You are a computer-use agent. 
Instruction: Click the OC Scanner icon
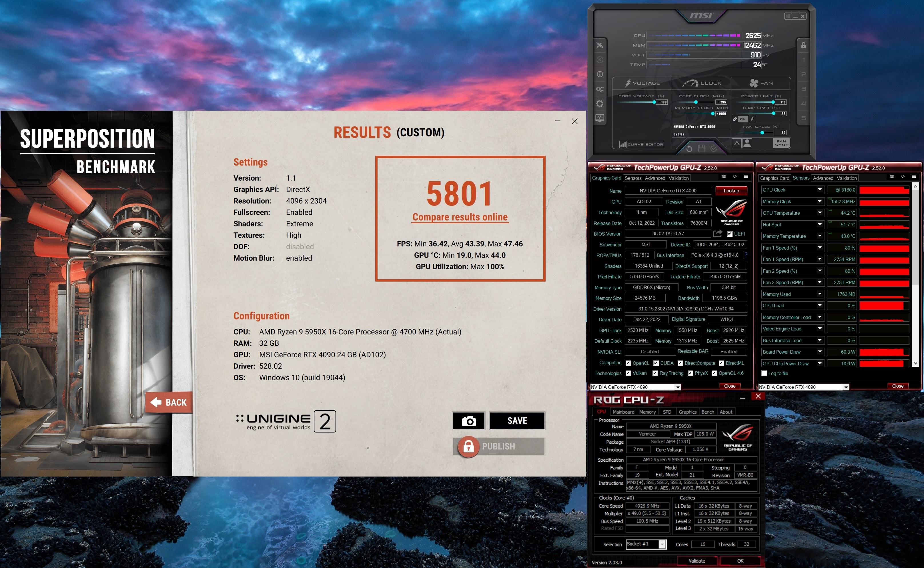tap(600, 89)
